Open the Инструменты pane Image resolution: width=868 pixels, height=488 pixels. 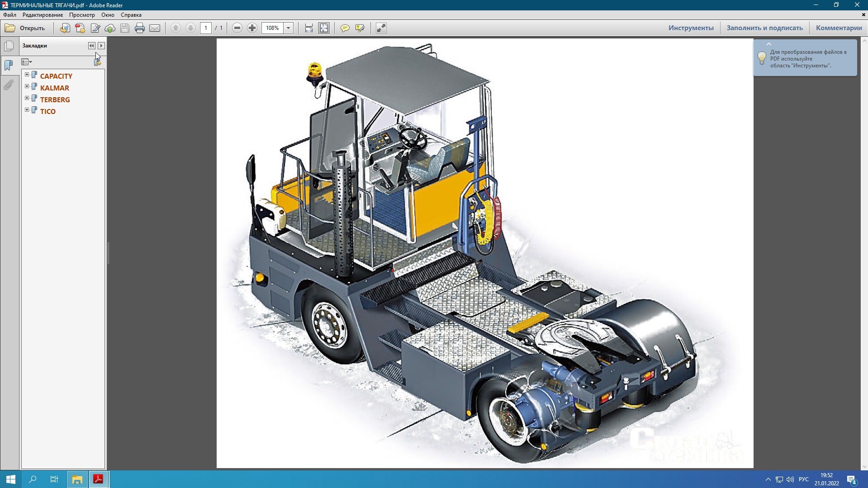pos(691,28)
